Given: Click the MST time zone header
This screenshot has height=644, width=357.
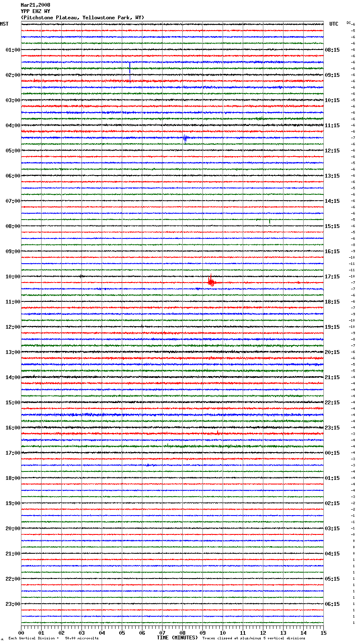Looking at the screenshot, I should pyautogui.click(x=4, y=24).
